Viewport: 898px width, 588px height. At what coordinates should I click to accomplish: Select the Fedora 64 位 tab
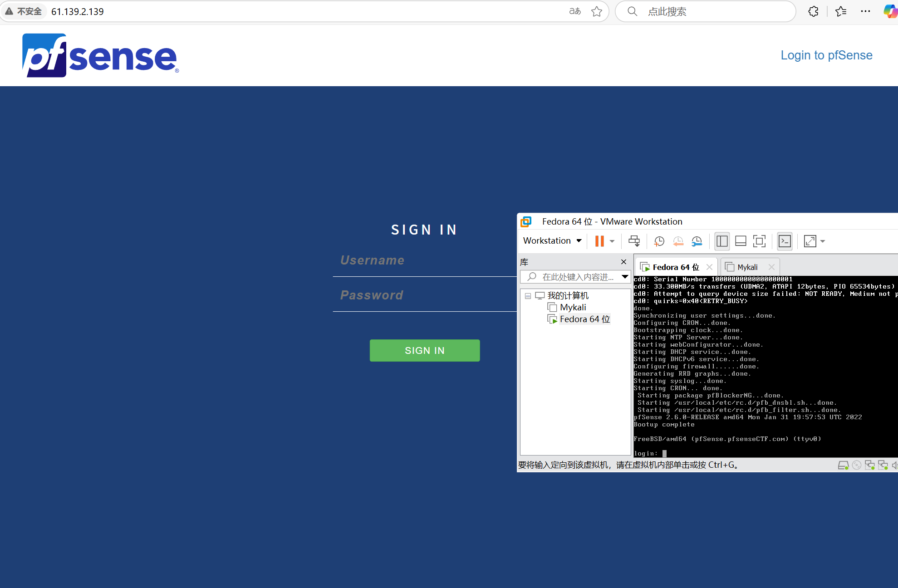(x=675, y=267)
